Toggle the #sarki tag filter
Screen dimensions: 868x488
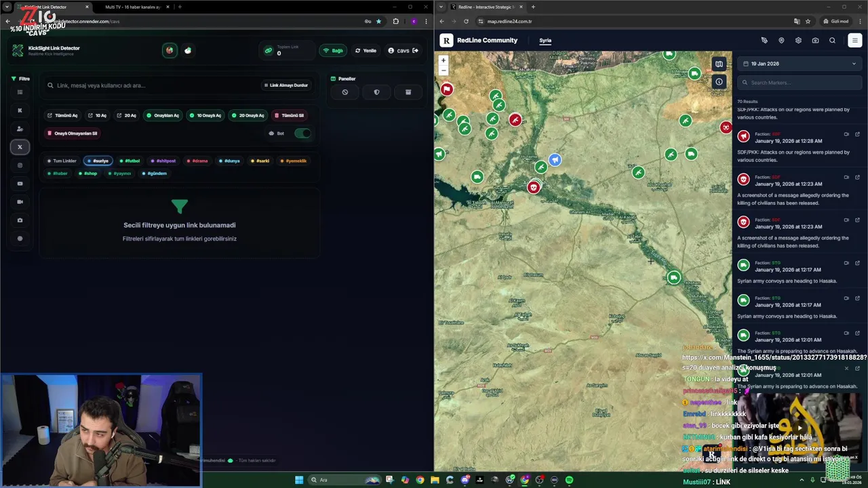pos(260,161)
